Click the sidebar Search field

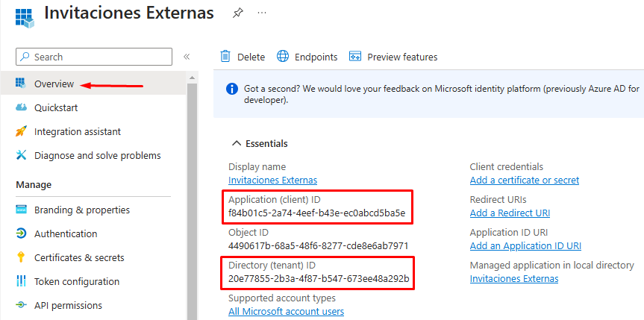93,57
